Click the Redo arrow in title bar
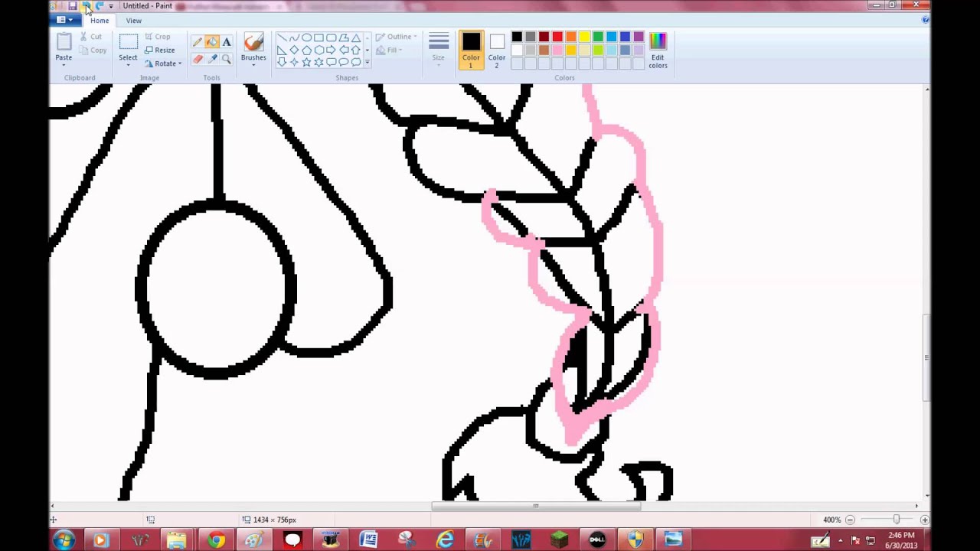 pyautogui.click(x=100, y=6)
